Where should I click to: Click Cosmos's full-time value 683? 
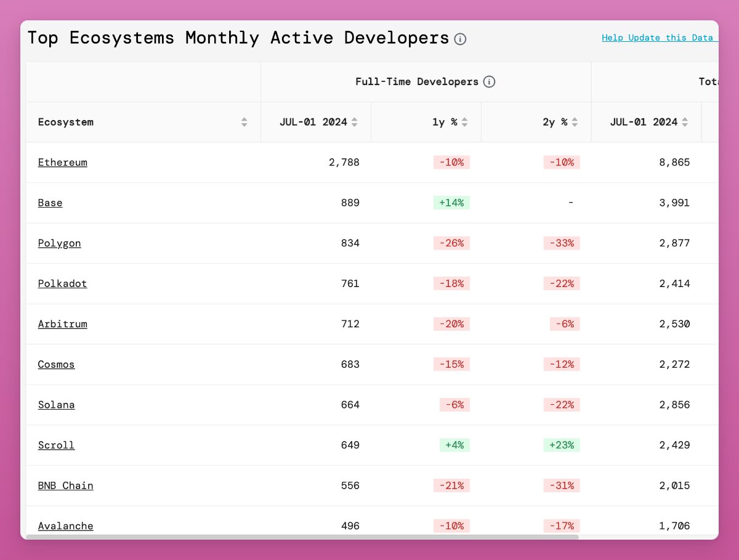350,364
